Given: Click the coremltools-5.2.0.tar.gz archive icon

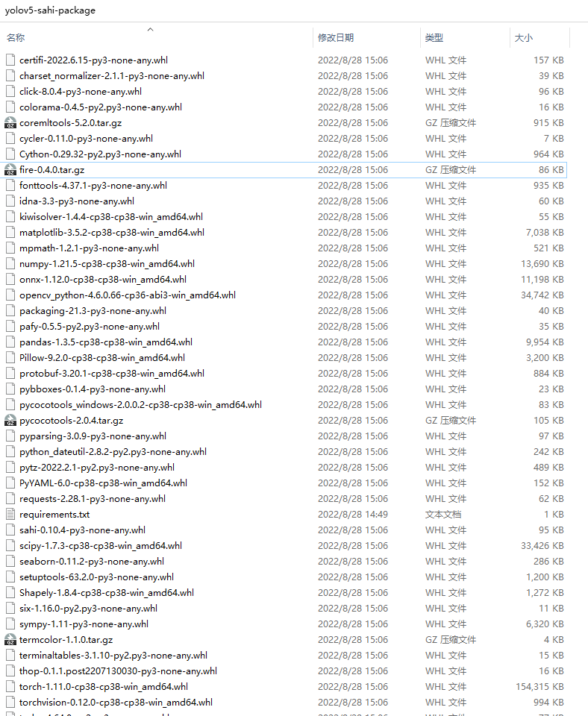Looking at the screenshot, I should (x=10, y=123).
